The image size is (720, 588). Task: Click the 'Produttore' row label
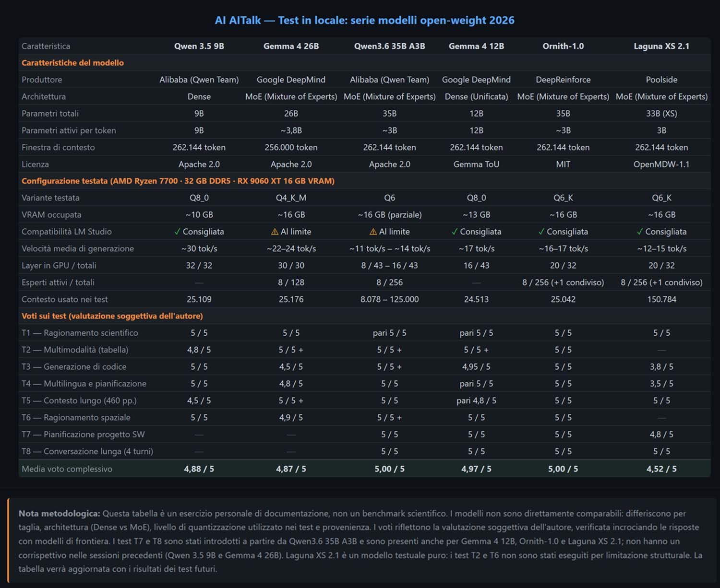tap(42, 80)
